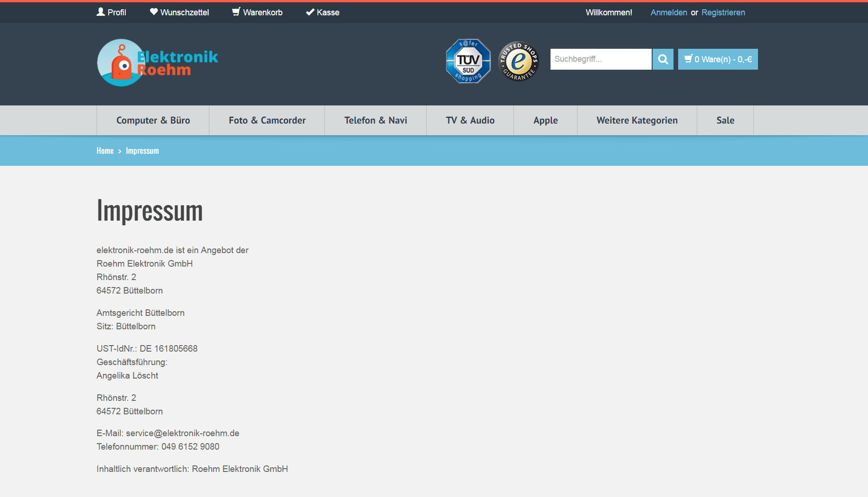Click the Anmelden login link
Viewport: 868px width, 497px height.
click(668, 13)
